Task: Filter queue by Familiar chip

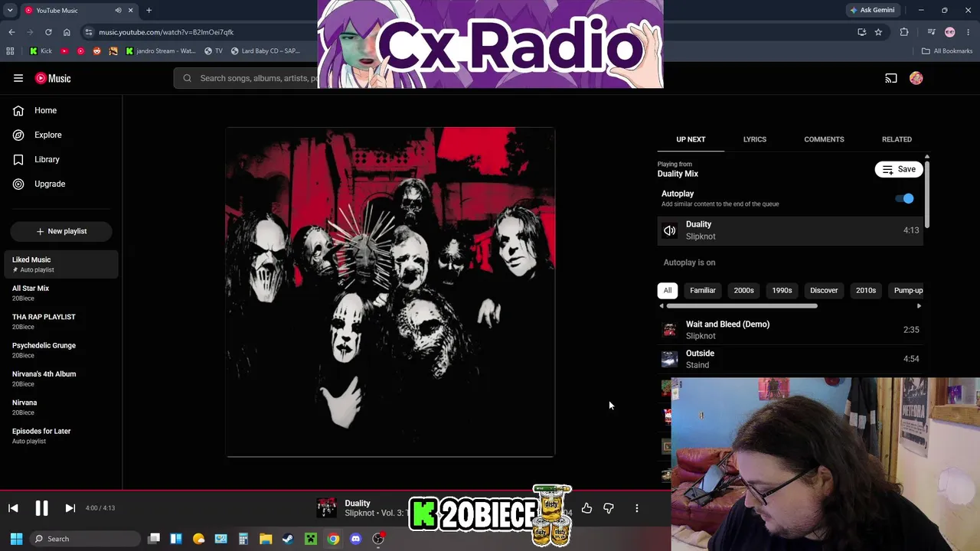Action: pyautogui.click(x=703, y=291)
